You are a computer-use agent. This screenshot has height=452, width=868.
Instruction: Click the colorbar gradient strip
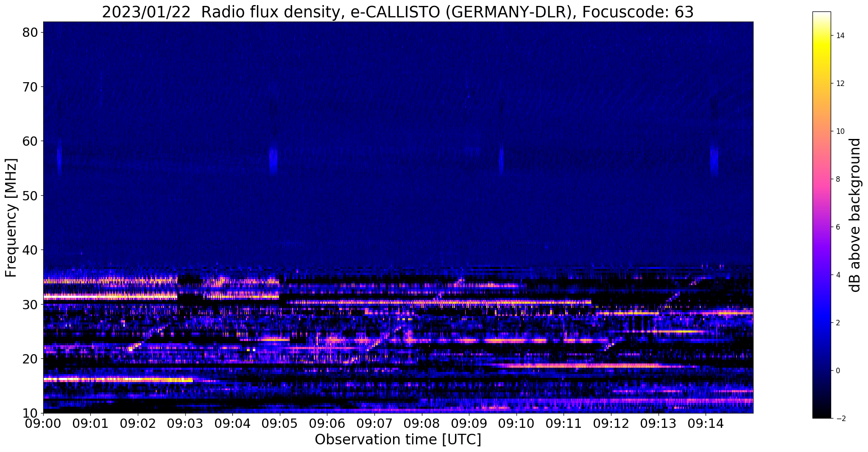click(821, 215)
